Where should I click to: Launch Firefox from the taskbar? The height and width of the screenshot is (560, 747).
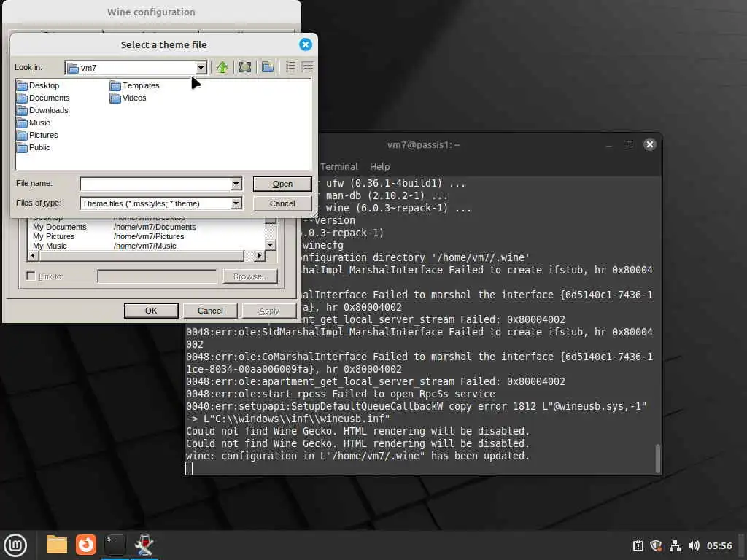pyautogui.click(x=86, y=545)
